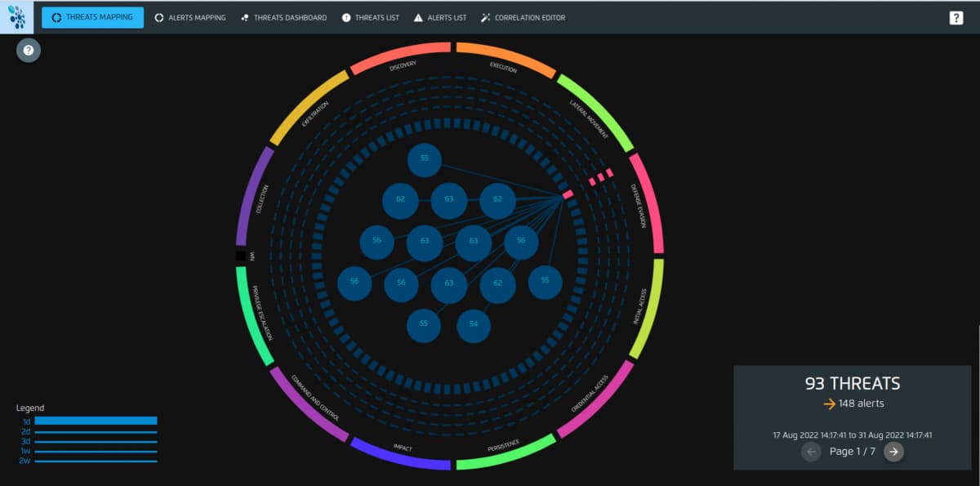The width and height of the screenshot is (980, 486).
Task: Open help via the round question mark button
Action: tap(29, 51)
